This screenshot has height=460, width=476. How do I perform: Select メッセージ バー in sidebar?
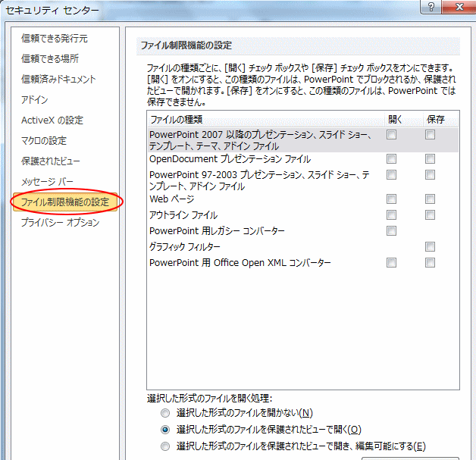coord(47,182)
